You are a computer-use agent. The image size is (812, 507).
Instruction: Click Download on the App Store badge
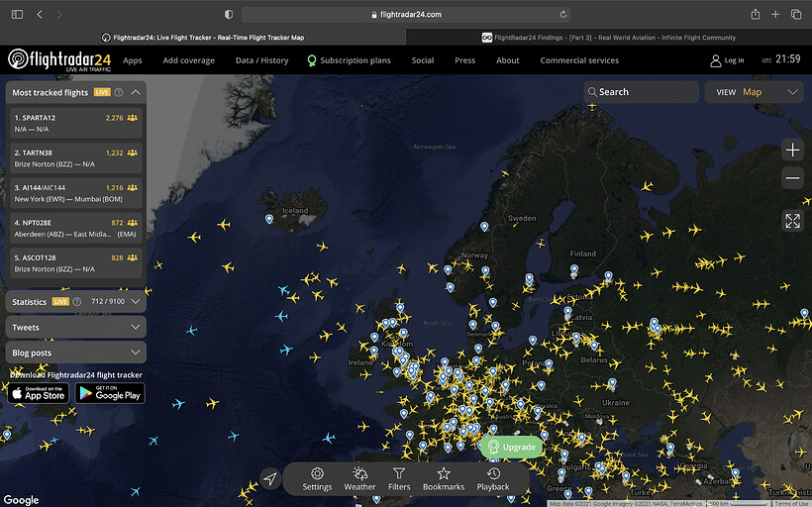(39, 393)
